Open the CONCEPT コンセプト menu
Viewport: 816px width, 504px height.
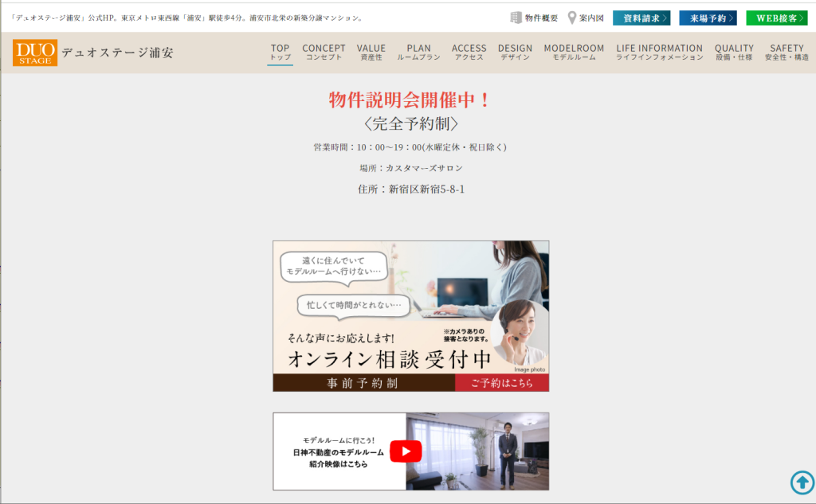324,53
